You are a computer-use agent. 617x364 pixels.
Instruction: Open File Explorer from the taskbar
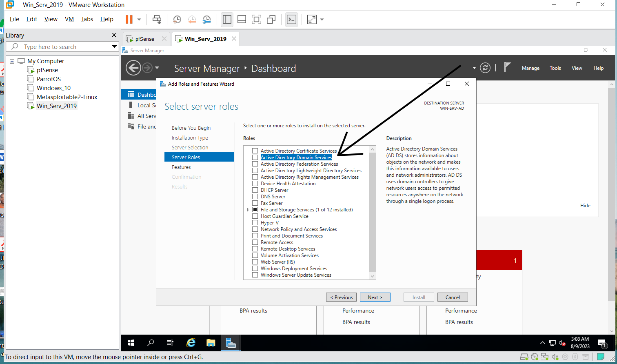pos(211,343)
